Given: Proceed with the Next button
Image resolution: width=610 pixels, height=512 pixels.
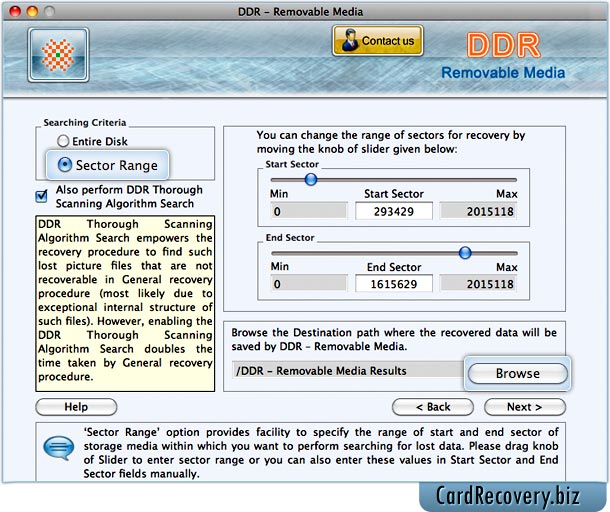Looking at the screenshot, I should tap(525, 407).
